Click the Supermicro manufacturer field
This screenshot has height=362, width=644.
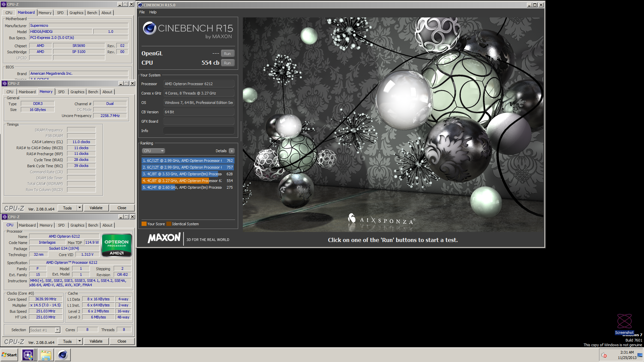[78, 25]
